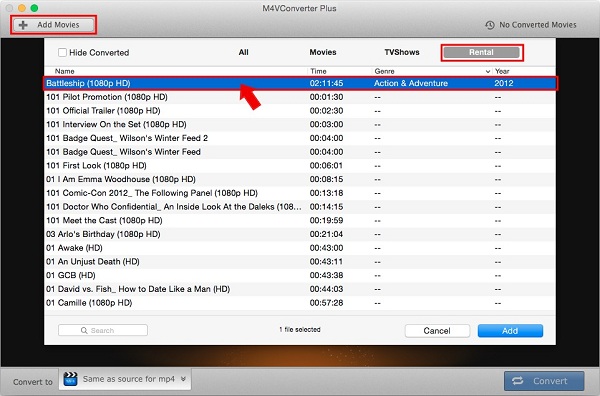Open the output format dropdown chevron

click(x=183, y=379)
